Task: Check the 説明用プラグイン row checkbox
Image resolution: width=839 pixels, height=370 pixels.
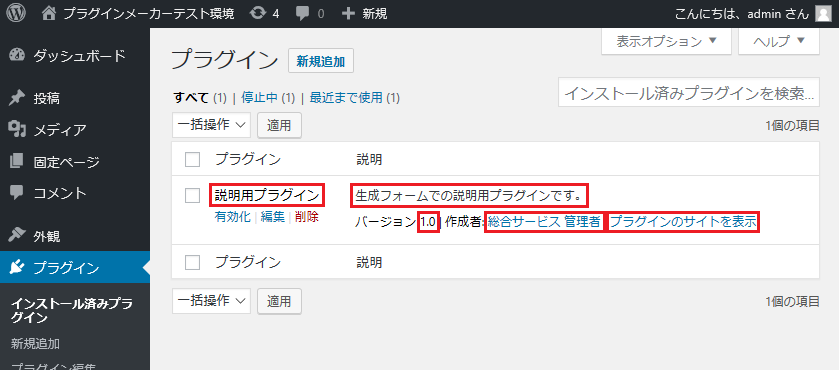Action: click(192, 196)
